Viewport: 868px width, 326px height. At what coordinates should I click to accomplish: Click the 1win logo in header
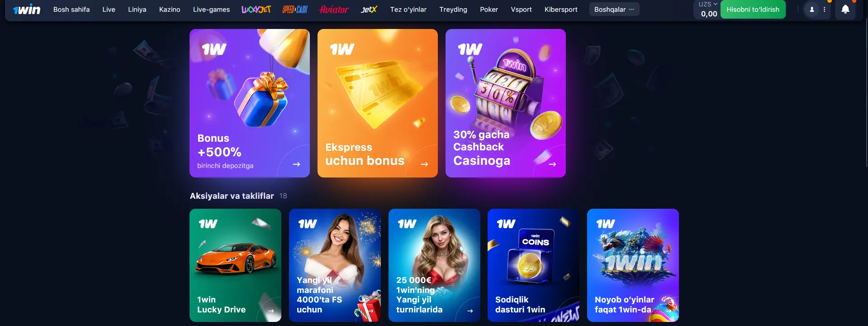point(27,10)
